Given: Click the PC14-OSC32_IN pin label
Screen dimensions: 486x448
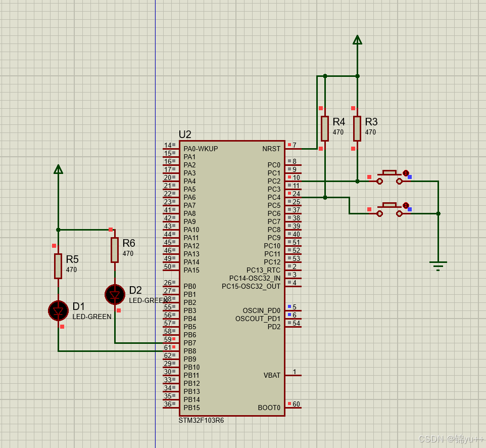Looking at the screenshot, I should (x=255, y=278).
